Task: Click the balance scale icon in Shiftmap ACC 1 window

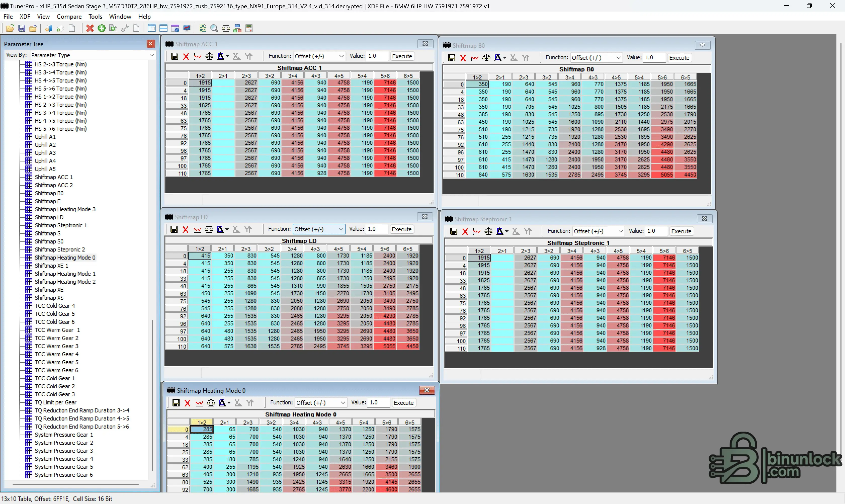Action: (209, 56)
